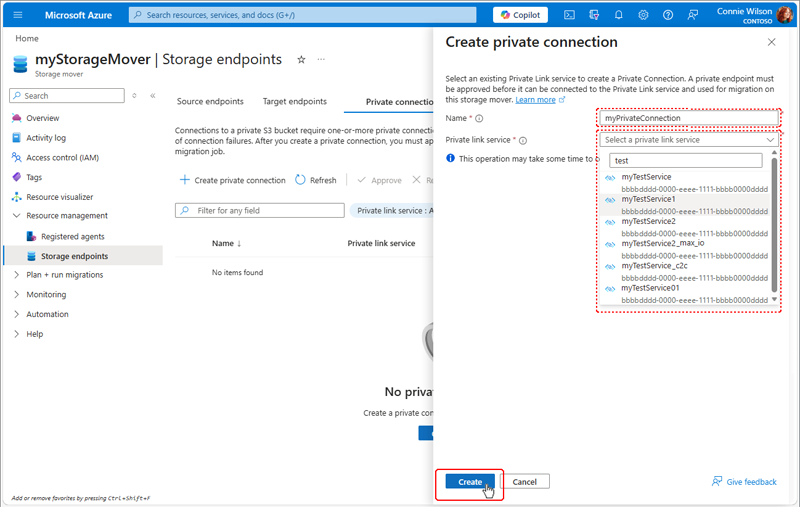Open Cloud Shell from the top bar
The image size is (800, 507).
click(x=569, y=15)
